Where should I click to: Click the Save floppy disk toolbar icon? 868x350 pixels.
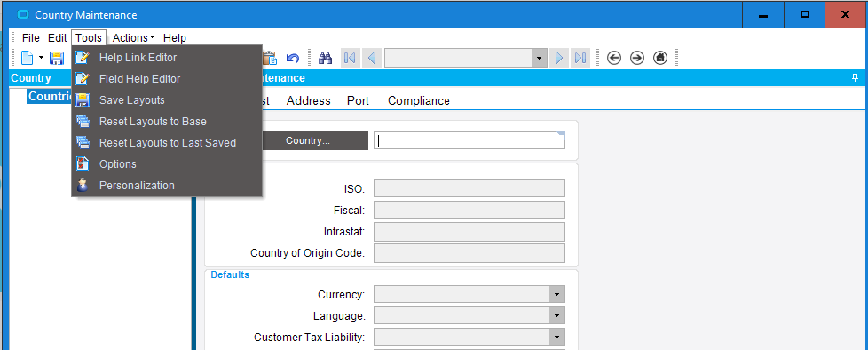tap(57, 58)
